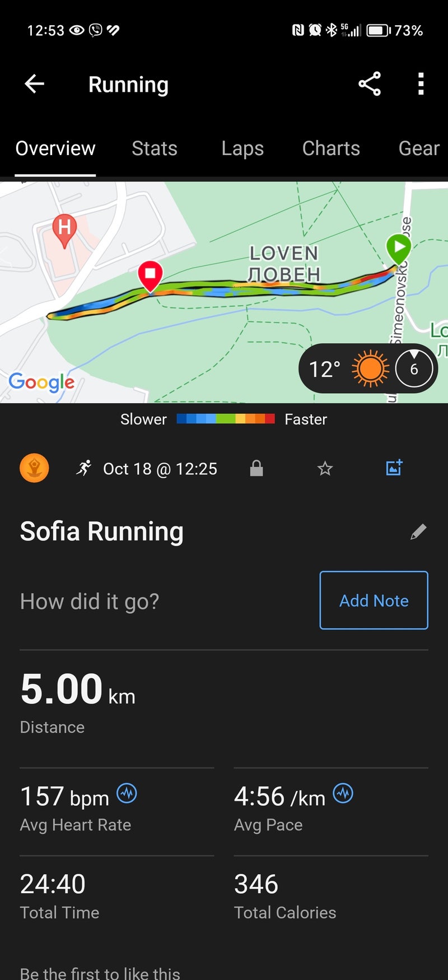Toggle the favorite star icon
Screen dimensions: 448x980
coord(325,468)
